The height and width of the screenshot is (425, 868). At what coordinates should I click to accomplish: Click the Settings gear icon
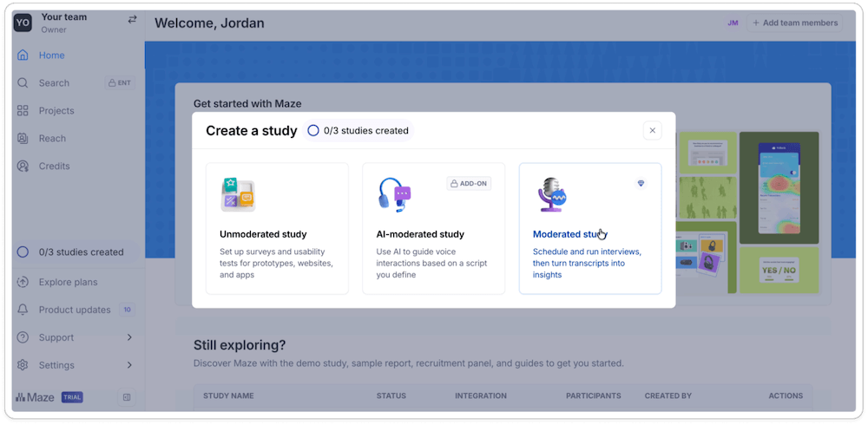pos(23,365)
